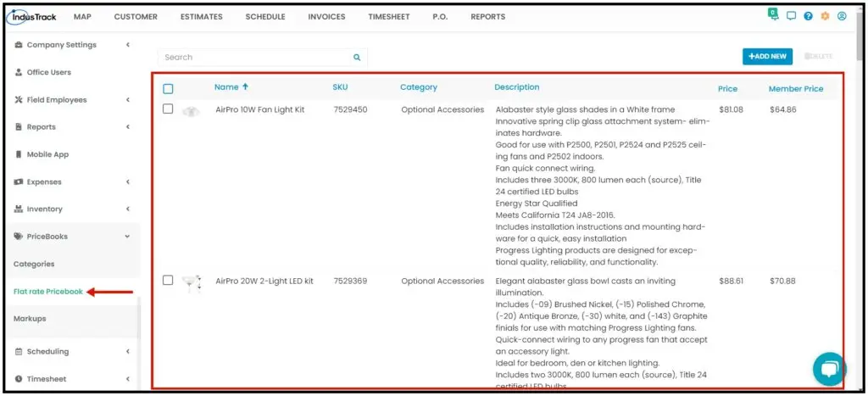Viewport: 868px width, 396px height.
Task: Click the search magnifier icon
Action: point(357,57)
